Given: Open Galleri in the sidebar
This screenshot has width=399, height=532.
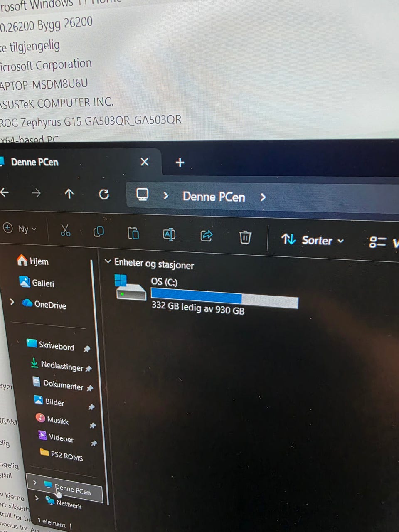Looking at the screenshot, I should pos(37,283).
